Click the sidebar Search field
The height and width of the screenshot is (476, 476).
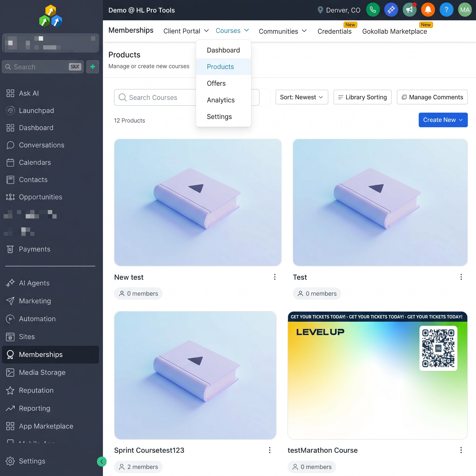43,67
